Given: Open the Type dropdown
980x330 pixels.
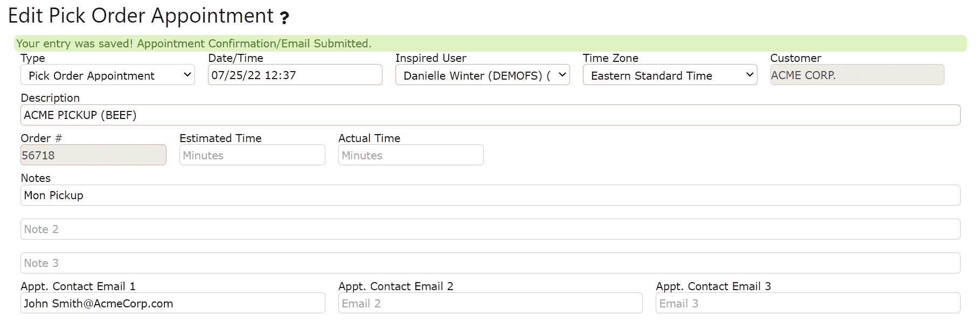Looking at the screenshot, I should (107, 75).
